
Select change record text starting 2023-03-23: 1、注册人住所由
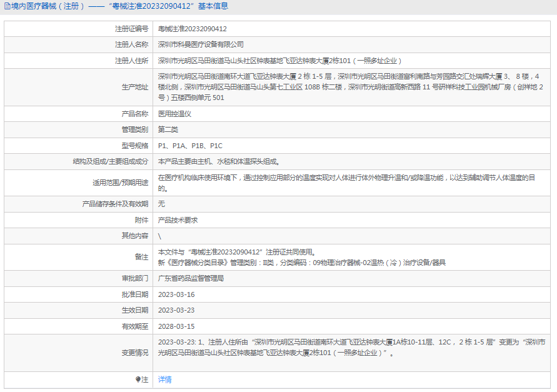tap(352, 348)
